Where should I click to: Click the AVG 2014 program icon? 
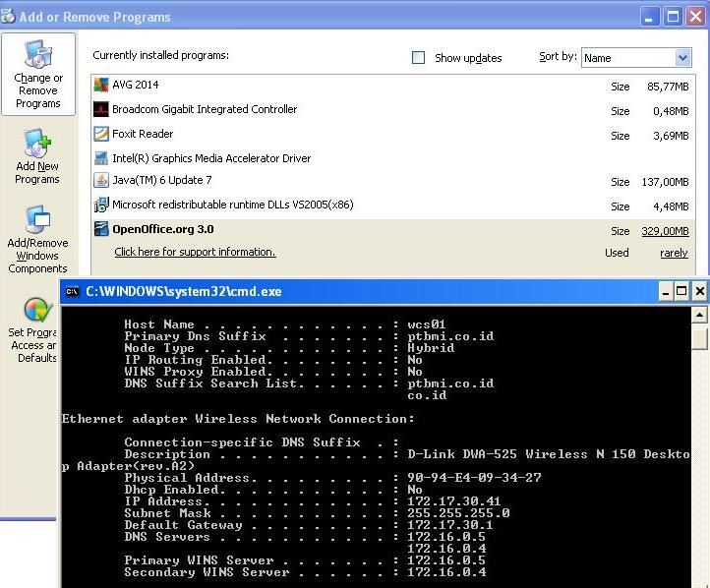100,86
